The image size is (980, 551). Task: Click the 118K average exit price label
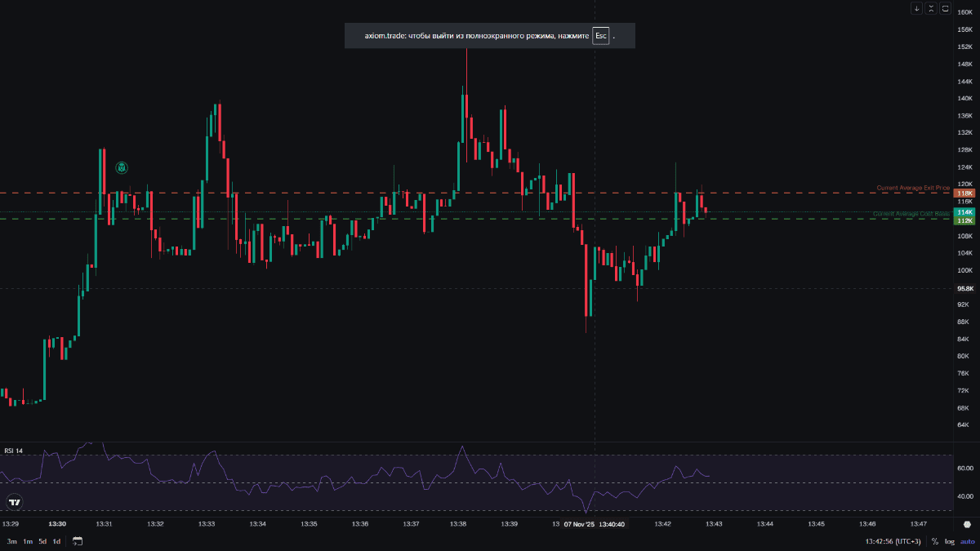(x=964, y=193)
